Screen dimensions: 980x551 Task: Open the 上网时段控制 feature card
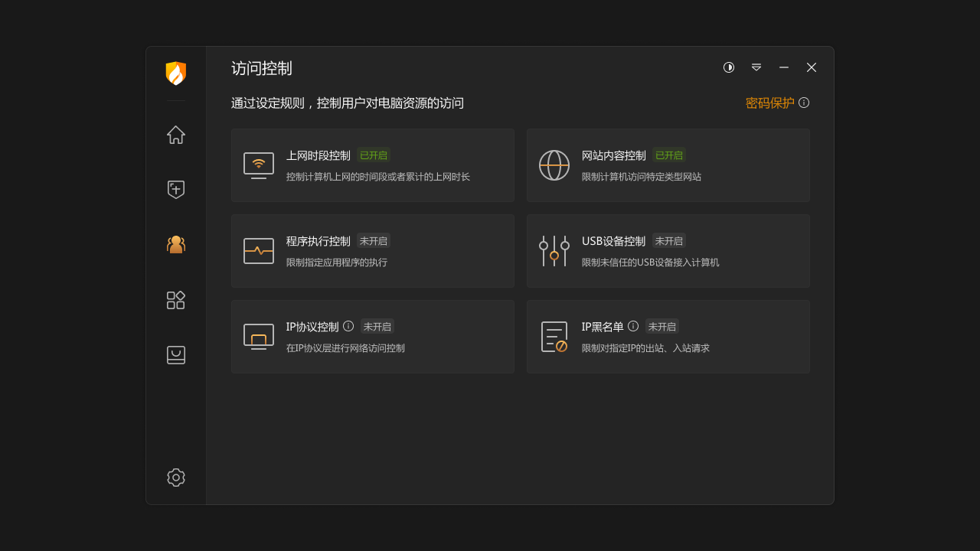pos(373,165)
